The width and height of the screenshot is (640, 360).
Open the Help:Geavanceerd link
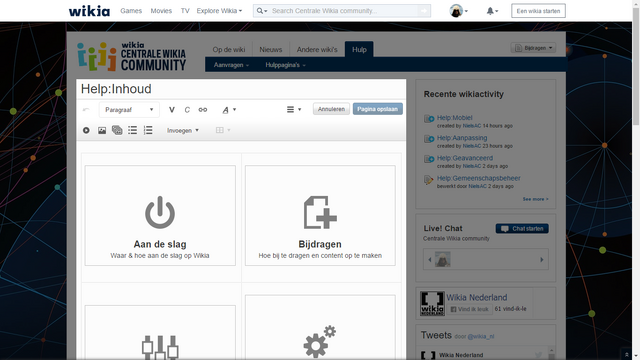point(465,158)
